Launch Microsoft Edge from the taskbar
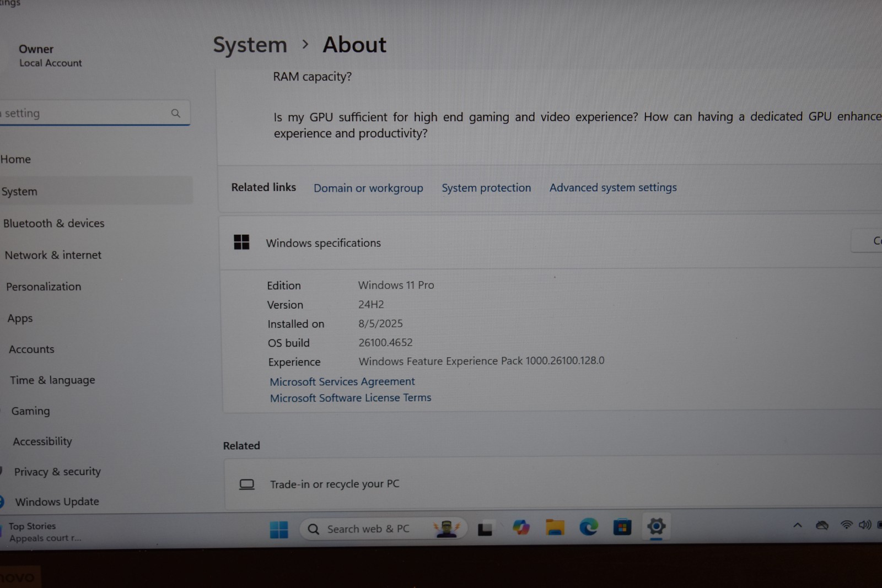The height and width of the screenshot is (588, 882). tap(589, 527)
